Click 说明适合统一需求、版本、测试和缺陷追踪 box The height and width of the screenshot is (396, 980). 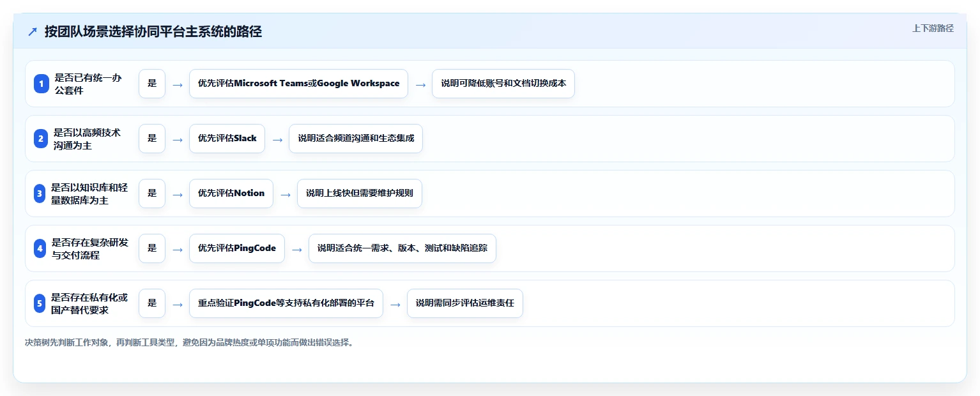click(x=402, y=248)
